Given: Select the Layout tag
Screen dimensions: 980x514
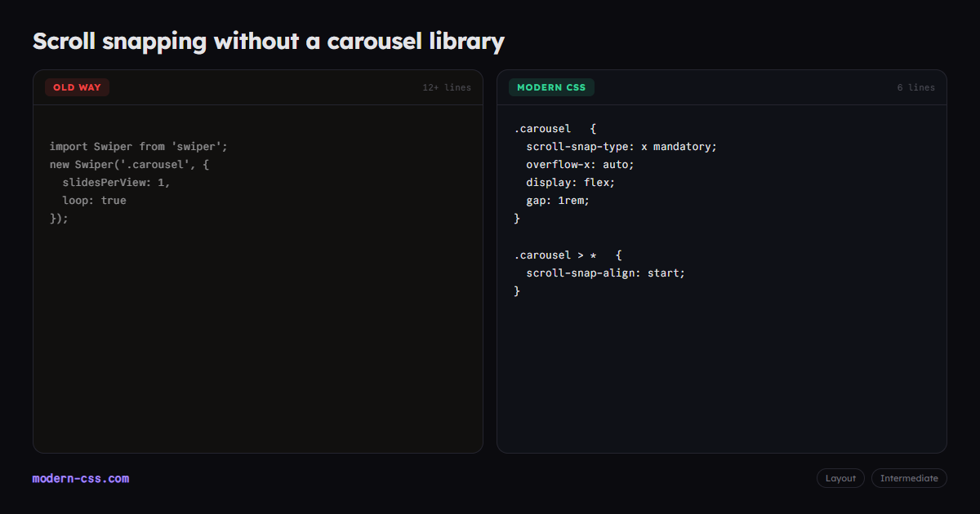Looking at the screenshot, I should [x=840, y=478].
